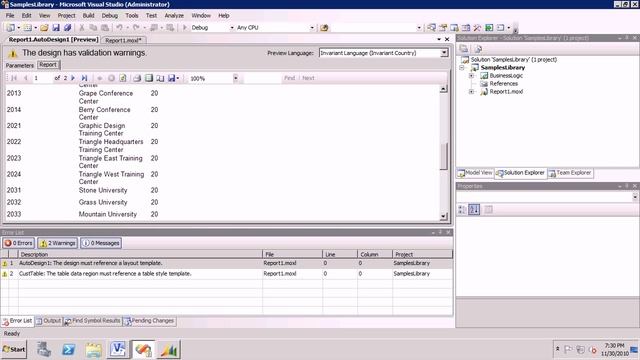Expand the BusinessLogic node
The width and height of the screenshot is (640, 360).
(471, 76)
